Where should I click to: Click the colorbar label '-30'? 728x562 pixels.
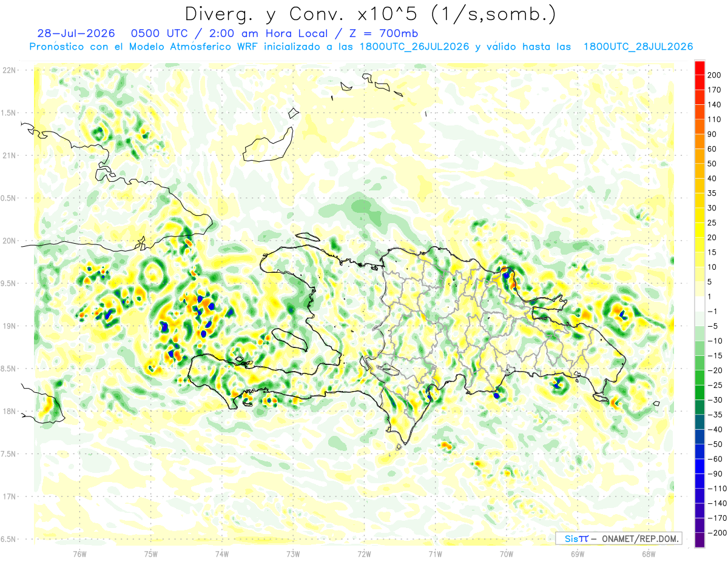(716, 400)
